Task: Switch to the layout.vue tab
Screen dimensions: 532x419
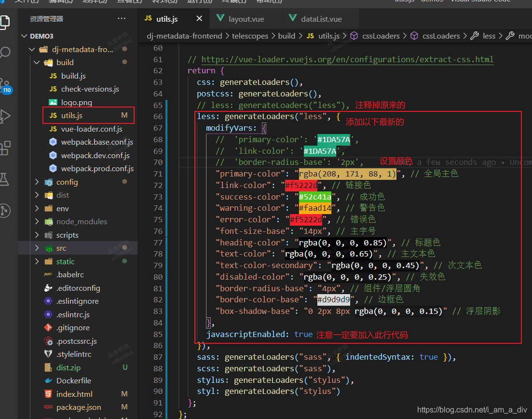Action: [246, 19]
